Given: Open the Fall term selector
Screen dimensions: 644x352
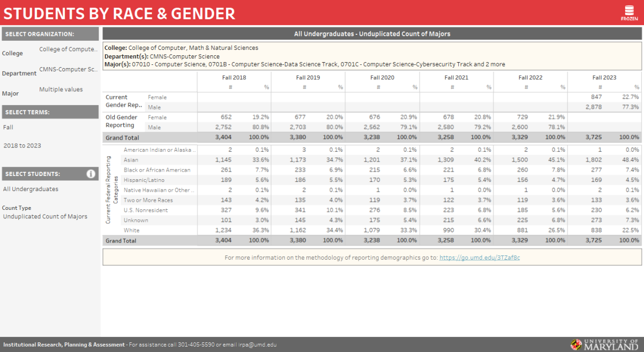Looking at the screenshot, I should 8,127.
